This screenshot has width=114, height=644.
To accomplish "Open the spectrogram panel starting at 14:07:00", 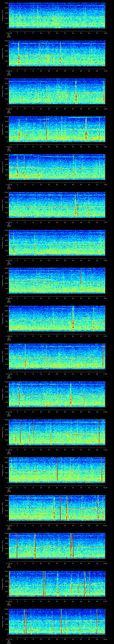I will 57,243.
